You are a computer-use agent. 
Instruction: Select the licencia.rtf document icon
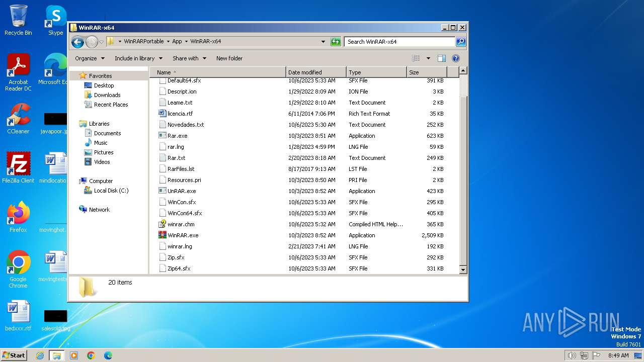[x=163, y=114]
